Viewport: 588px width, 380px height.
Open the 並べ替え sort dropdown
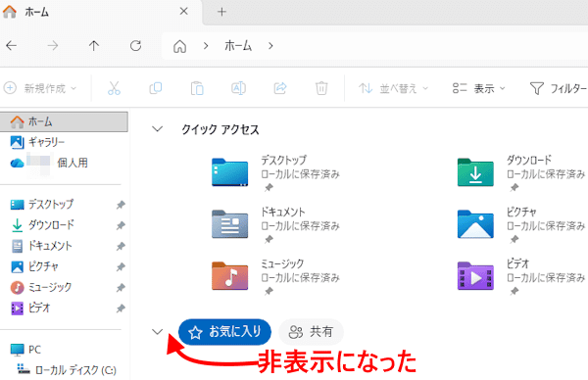click(393, 88)
